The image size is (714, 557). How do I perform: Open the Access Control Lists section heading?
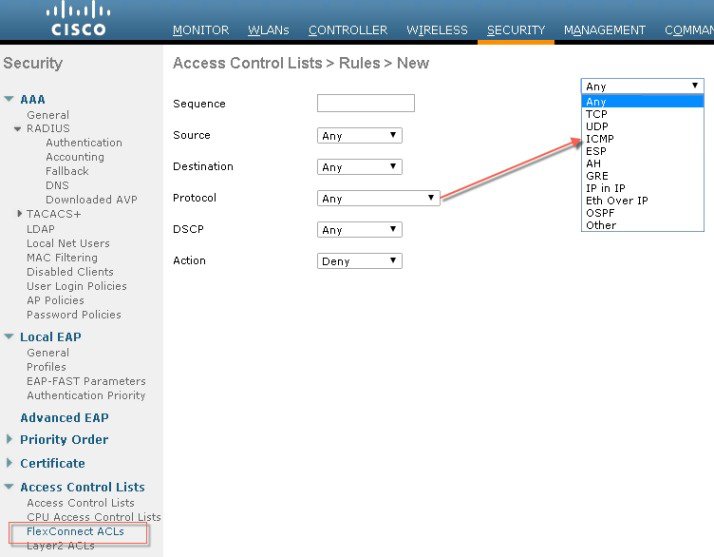82,487
